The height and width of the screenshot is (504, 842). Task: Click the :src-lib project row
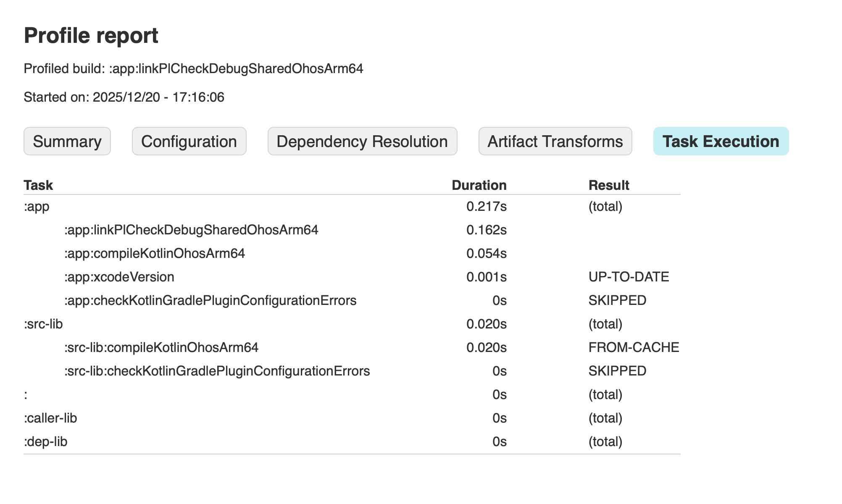tap(44, 324)
